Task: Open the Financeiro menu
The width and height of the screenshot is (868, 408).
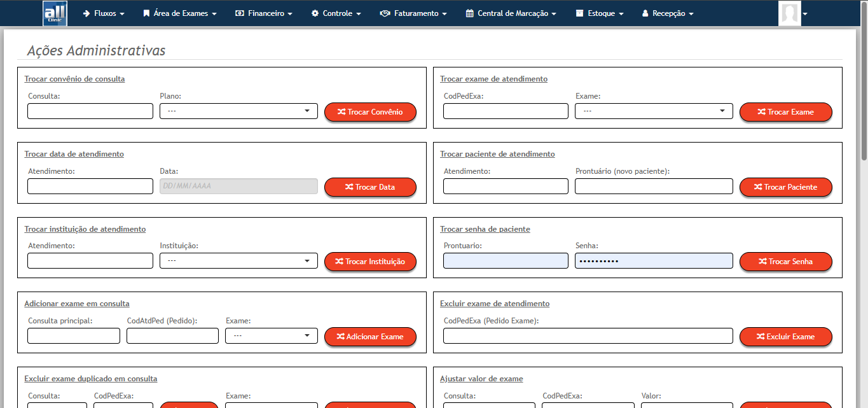Action: 263,13
